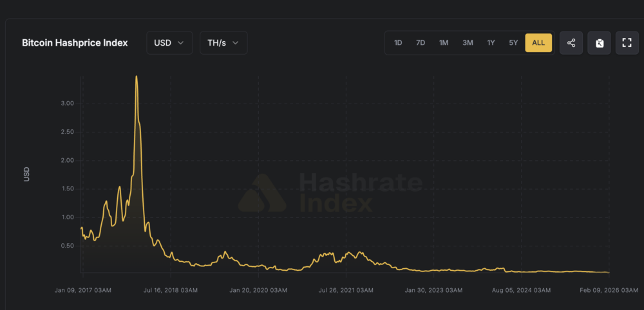Select the 5Y time range
644x310 pixels.
[513, 43]
